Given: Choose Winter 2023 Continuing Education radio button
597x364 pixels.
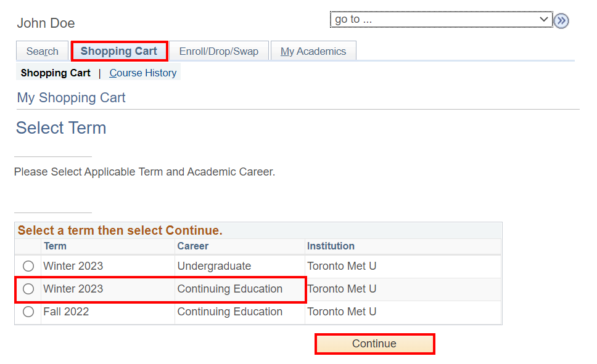Looking at the screenshot, I should pyautogui.click(x=28, y=289).
